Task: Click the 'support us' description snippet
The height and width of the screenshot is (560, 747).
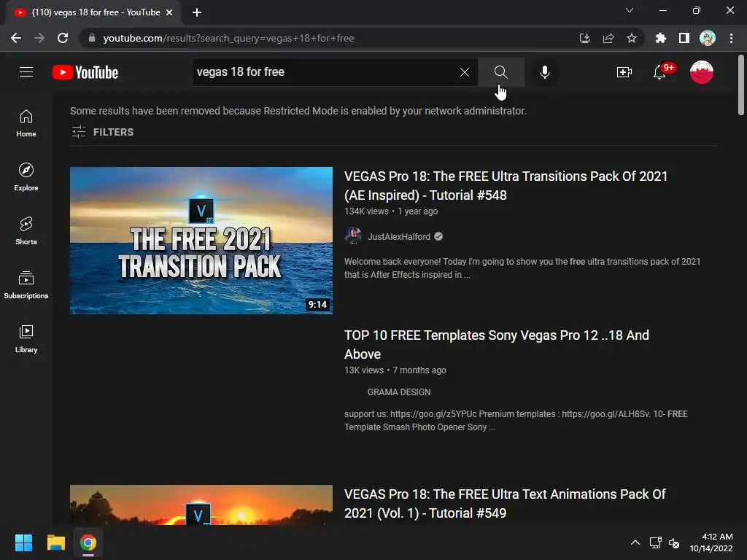Action: 516,421
